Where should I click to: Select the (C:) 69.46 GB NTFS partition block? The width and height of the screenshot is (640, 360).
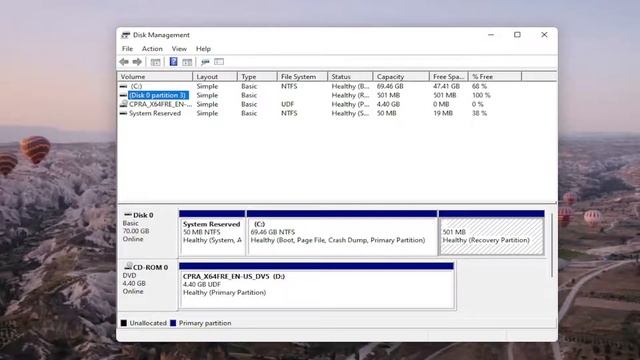point(342,233)
